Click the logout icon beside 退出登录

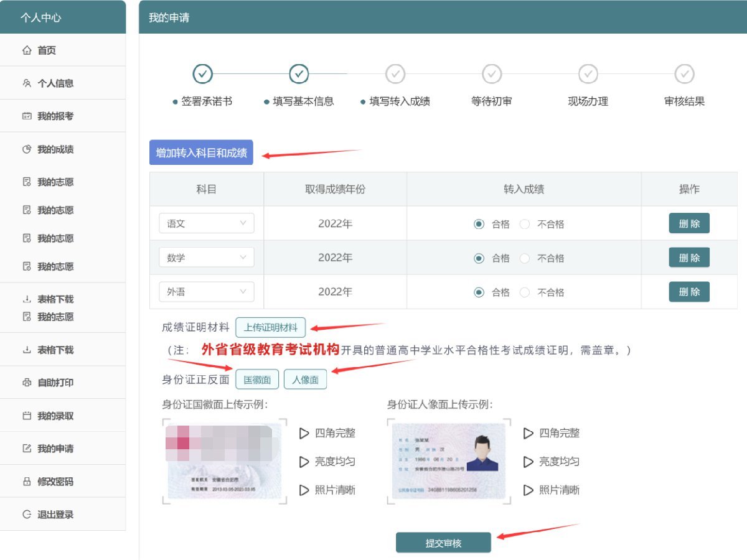(x=27, y=515)
